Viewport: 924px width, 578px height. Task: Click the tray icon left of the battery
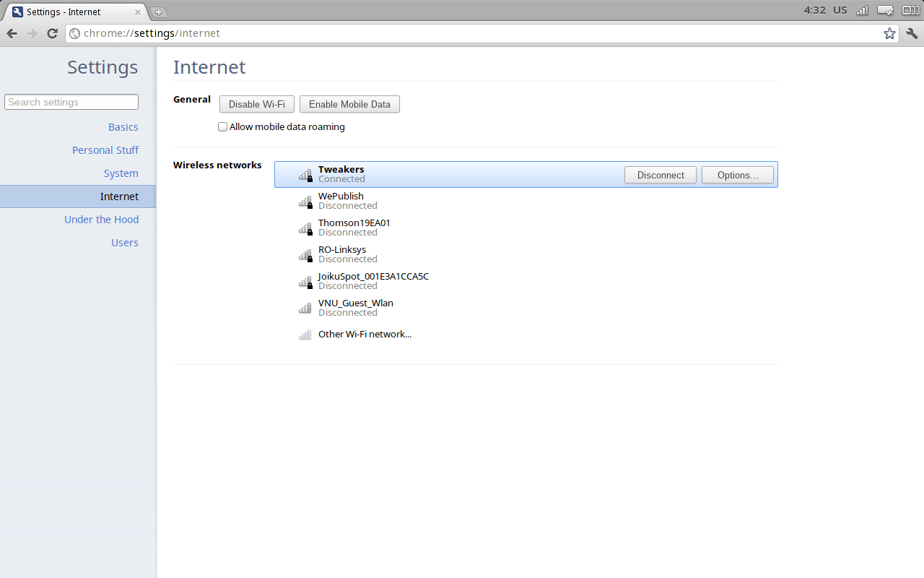[886, 10]
